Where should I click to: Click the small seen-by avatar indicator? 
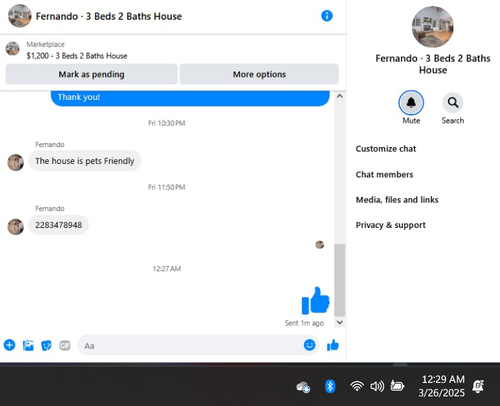pyautogui.click(x=320, y=245)
